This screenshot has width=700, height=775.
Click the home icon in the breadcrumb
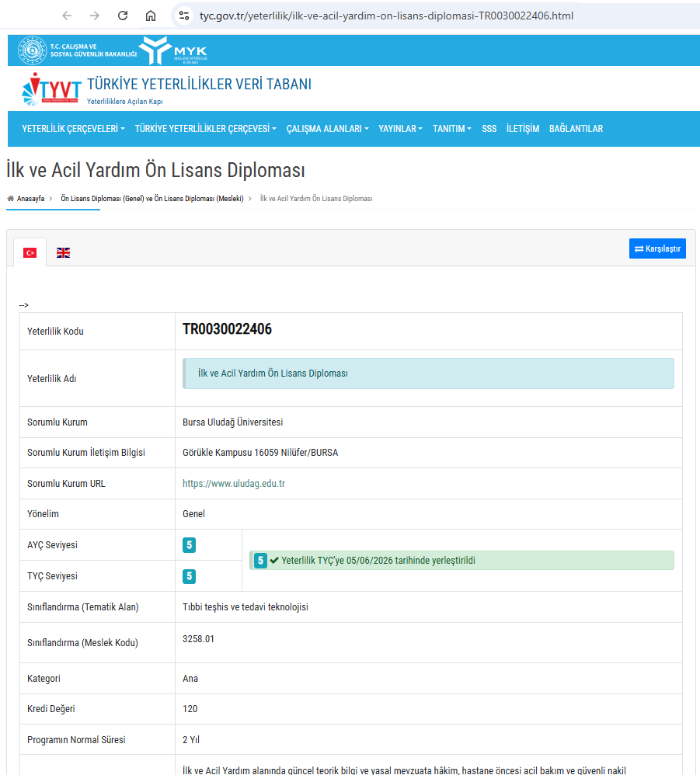click(10, 199)
